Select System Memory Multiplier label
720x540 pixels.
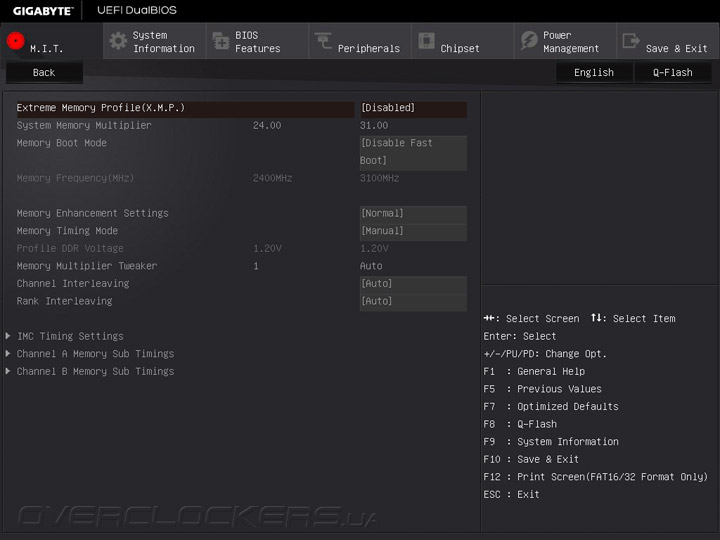(x=84, y=125)
